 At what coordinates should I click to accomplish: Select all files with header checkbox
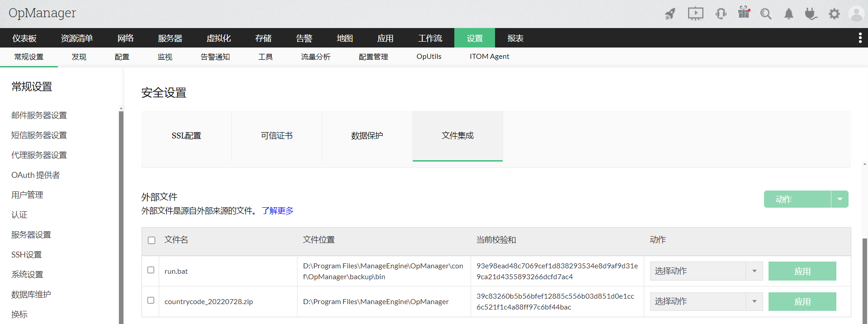point(151,240)
